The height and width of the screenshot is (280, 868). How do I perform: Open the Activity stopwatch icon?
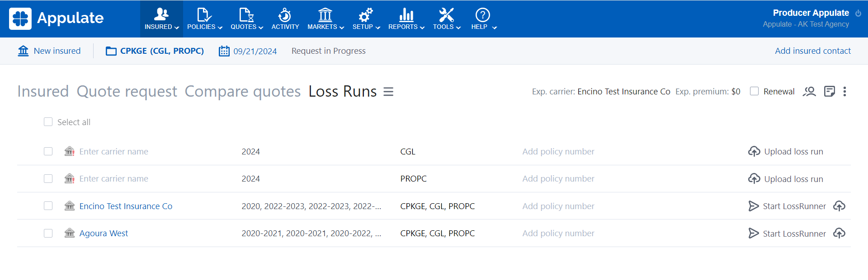click(x=285, y=15)
